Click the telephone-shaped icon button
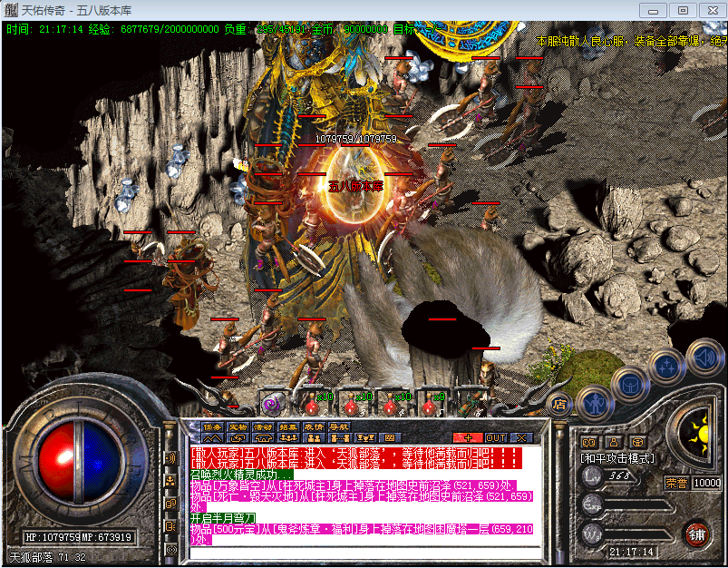 click(x=263, y=438)
